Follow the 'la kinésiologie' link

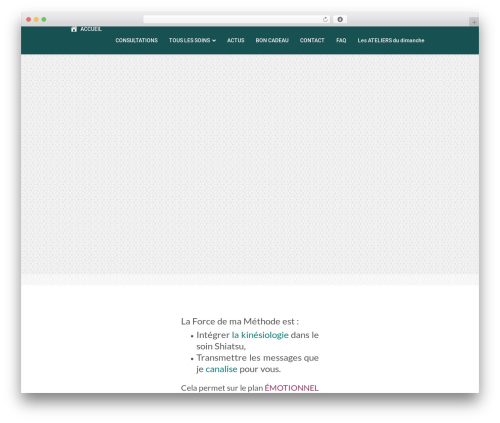click(x=260, y=335)
